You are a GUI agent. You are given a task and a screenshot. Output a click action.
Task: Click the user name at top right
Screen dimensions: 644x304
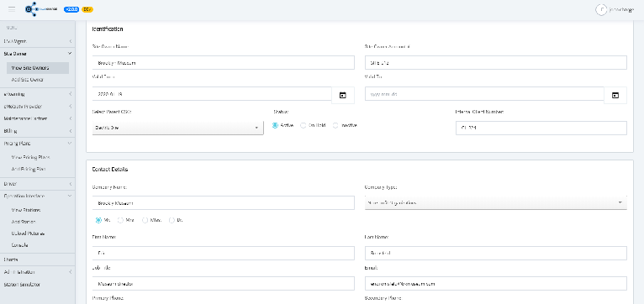tap(621, 9)
